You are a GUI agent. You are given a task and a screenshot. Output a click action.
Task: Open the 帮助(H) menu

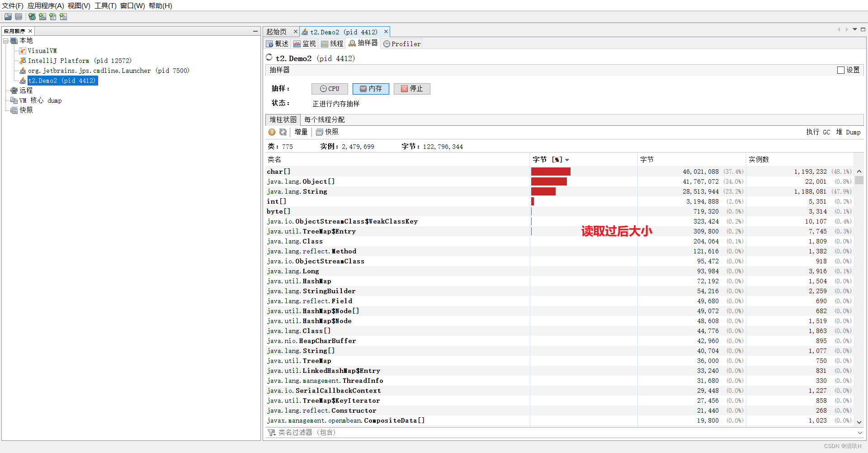click(160, 6)
